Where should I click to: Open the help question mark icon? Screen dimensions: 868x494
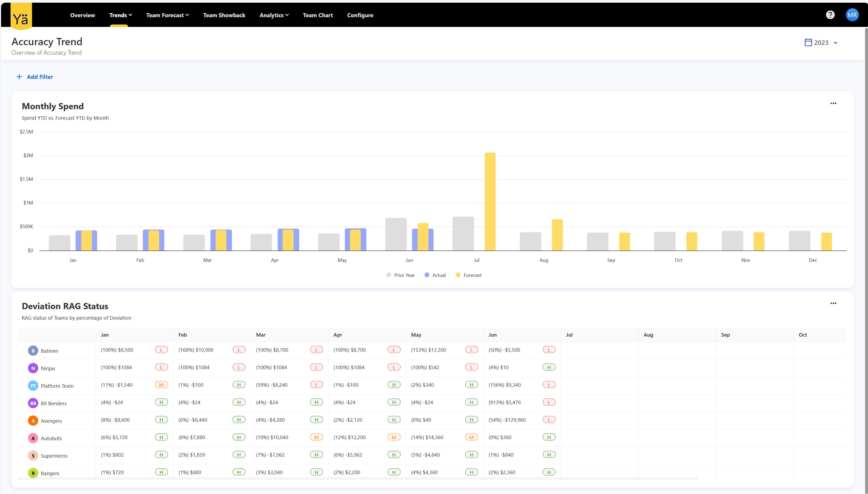(x=830, y=15)
